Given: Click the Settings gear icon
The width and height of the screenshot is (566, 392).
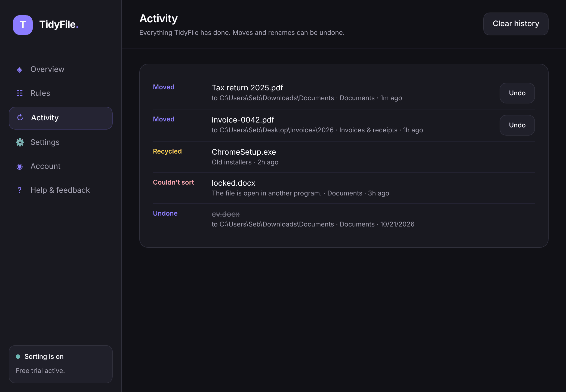Looking at the screenshot, I should pyautogui.click(x=20, y=142).
